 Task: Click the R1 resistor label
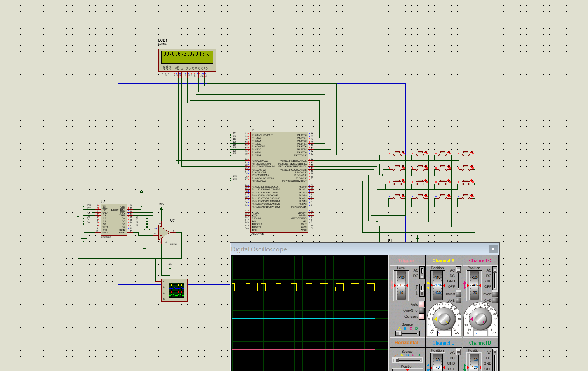coord(390,241)
